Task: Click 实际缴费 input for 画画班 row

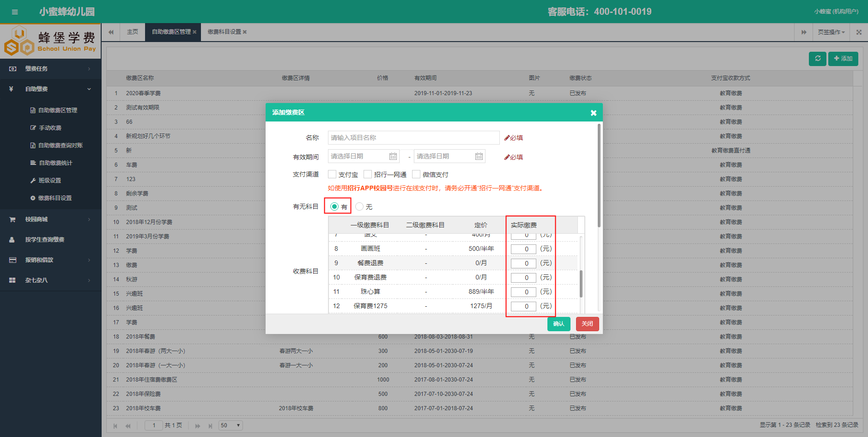Action: (523, 249)
